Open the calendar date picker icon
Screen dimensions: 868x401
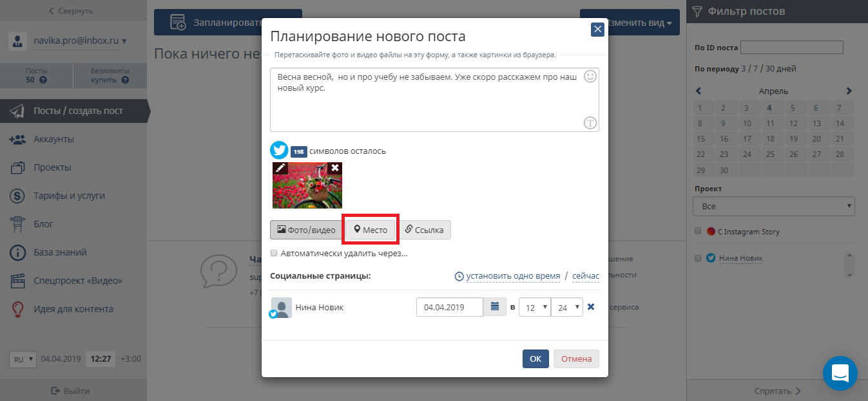coord(495,307)
